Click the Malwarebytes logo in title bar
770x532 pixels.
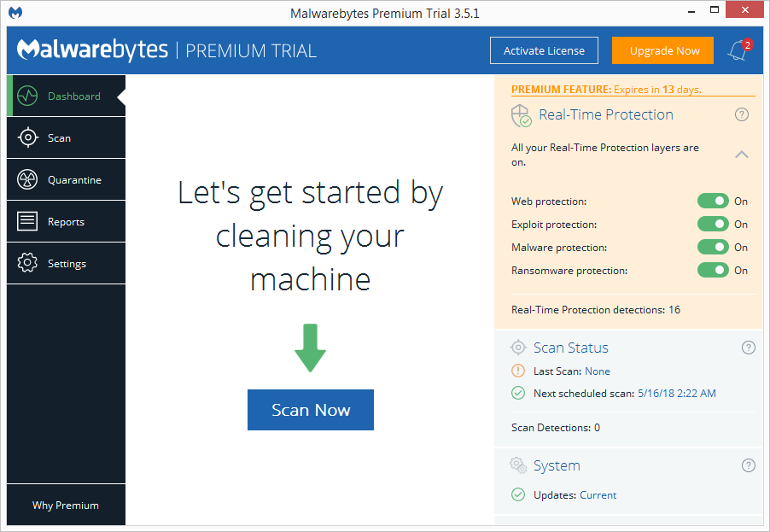(15, 12)
